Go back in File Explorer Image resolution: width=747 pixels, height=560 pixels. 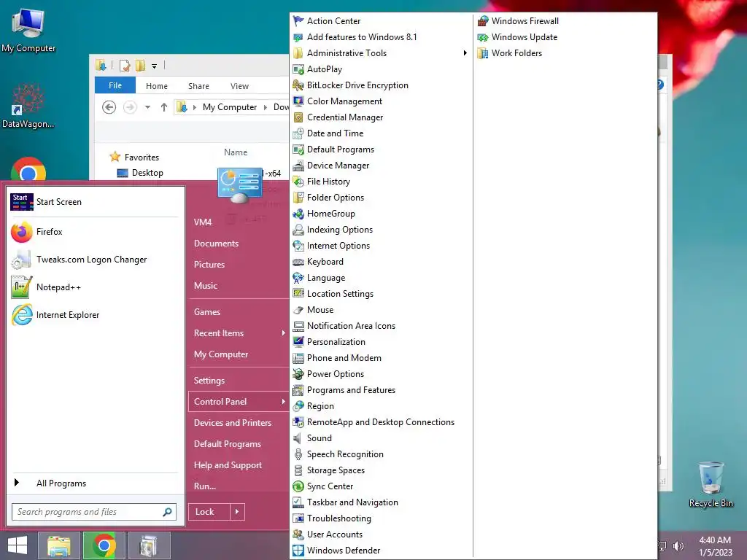tap(109, 107)
